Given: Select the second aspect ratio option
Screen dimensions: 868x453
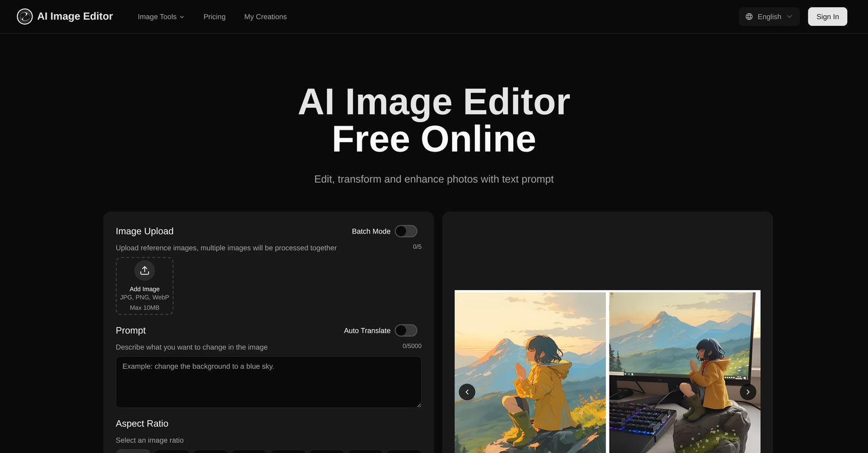Looking at the screenshot, I should tap(171, 451).
